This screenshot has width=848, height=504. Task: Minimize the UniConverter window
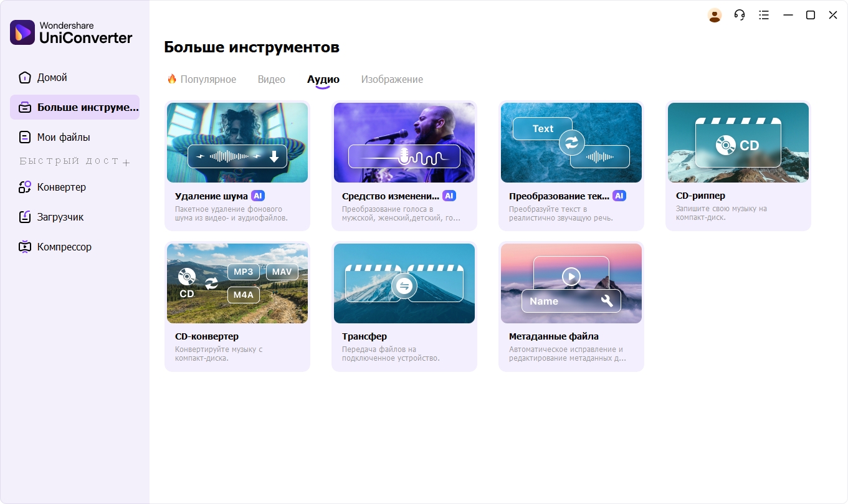(x=788, y=16)
